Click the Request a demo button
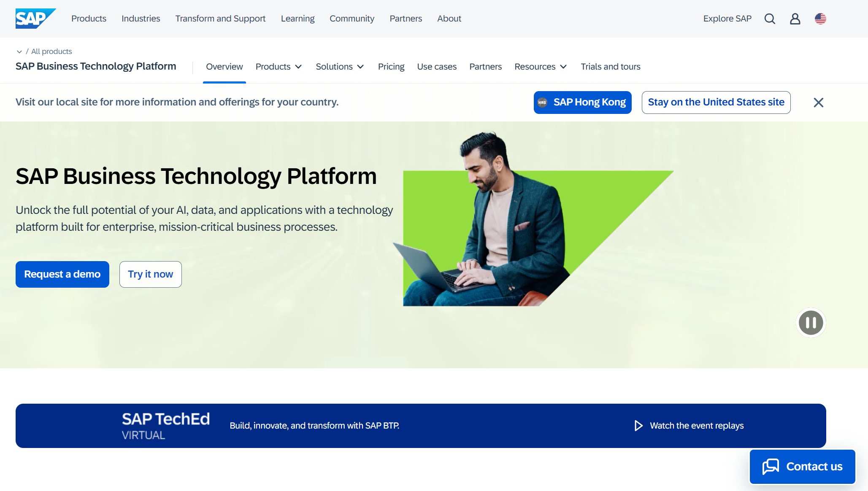 point(62,274)
